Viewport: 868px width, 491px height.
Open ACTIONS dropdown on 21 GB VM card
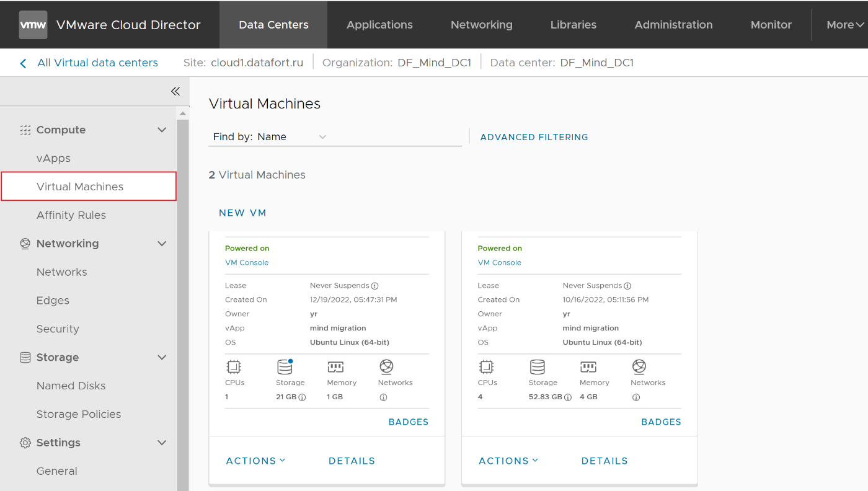coord(255,461)
